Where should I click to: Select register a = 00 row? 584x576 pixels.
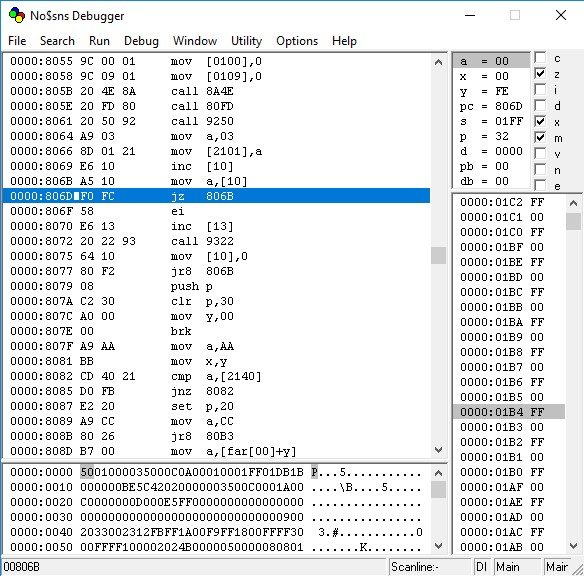coord(491,61)
